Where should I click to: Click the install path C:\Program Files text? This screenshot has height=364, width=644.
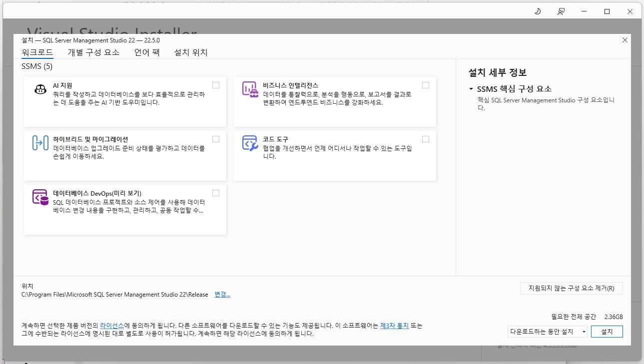115,295
